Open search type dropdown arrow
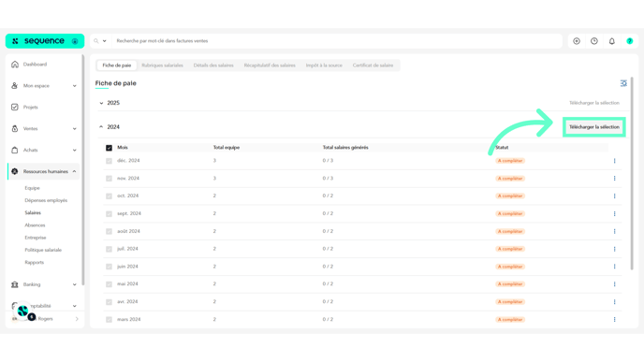Viewport: 644px width, 362px height. tap(104, 41)
